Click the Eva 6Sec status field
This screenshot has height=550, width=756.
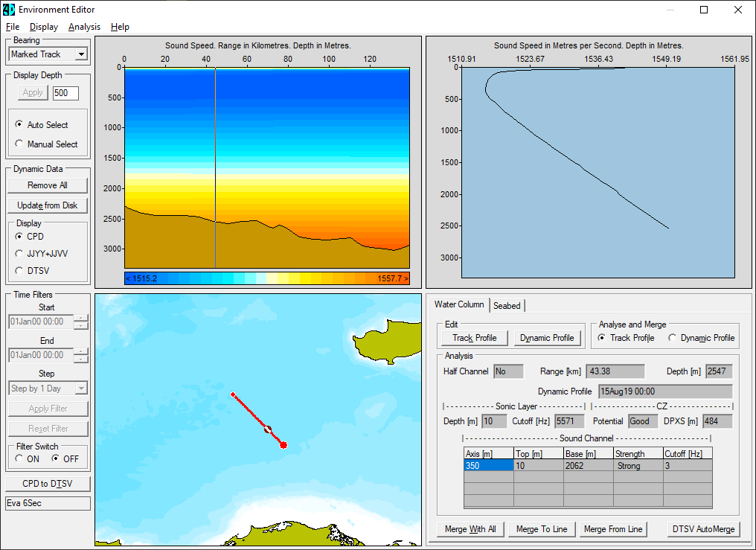(x=48, y=503)
